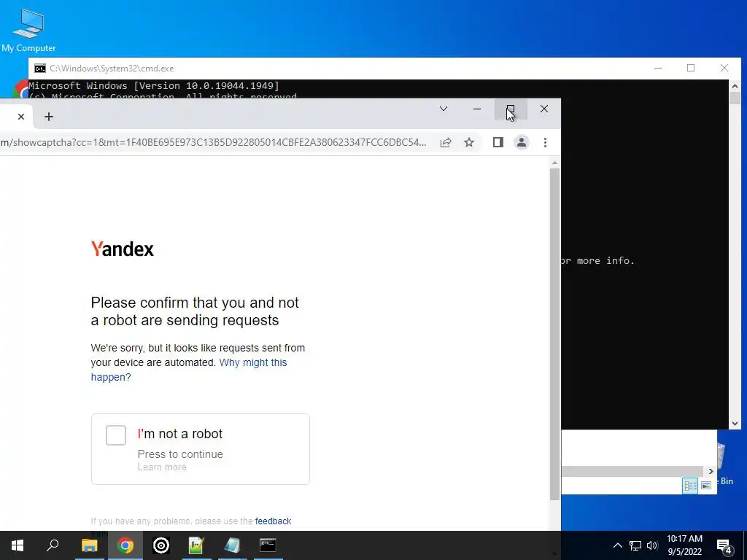
Task: Tick the "I'm not a robot" checkbox
Action: [116, 435]
